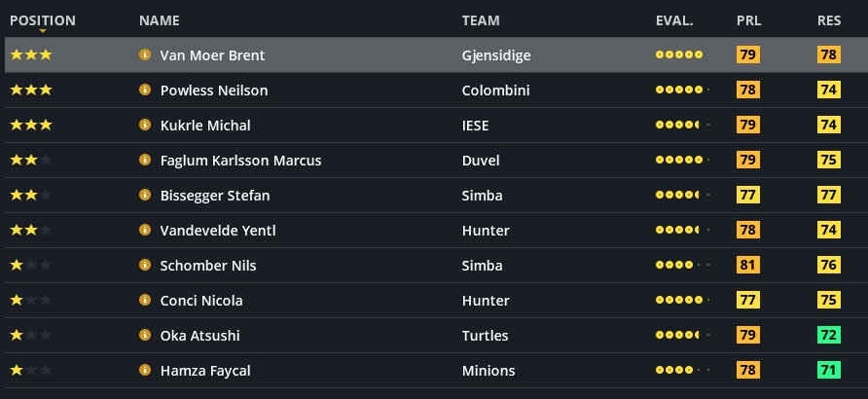Open info icon for Faglum Karlsson Marcus

point(145,161)
